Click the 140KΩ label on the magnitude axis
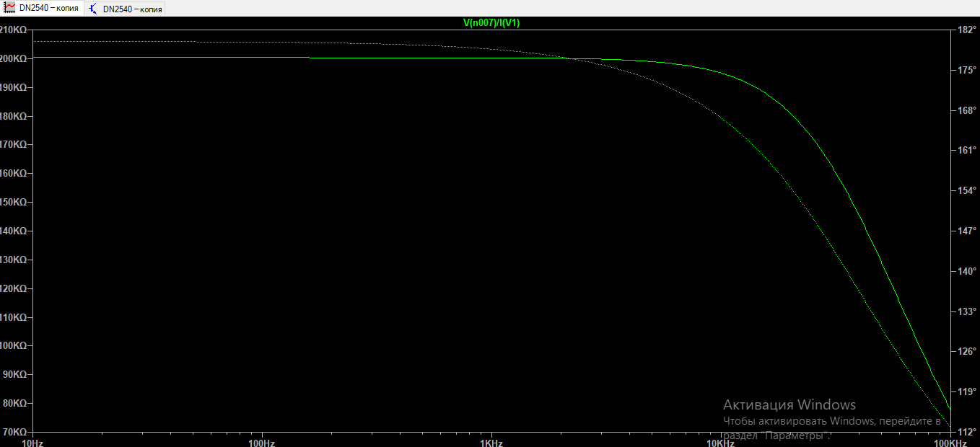This screenshot has width=980, height=447. 14,231
